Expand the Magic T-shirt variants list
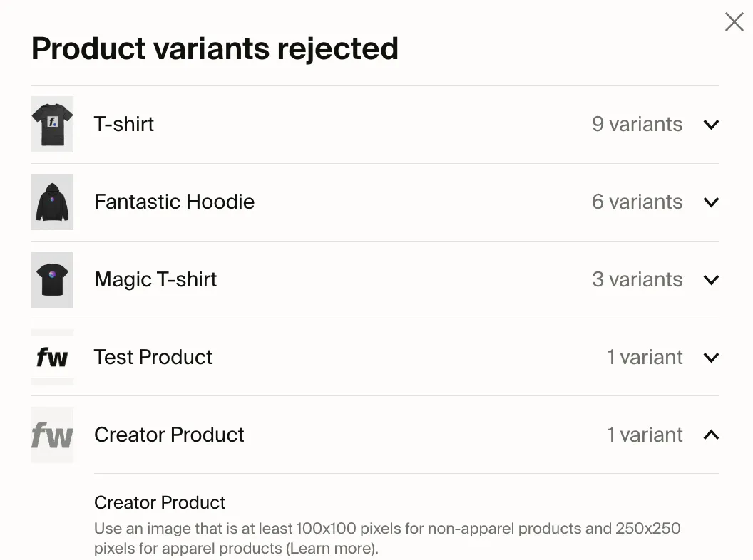 (x=711, y=279)
